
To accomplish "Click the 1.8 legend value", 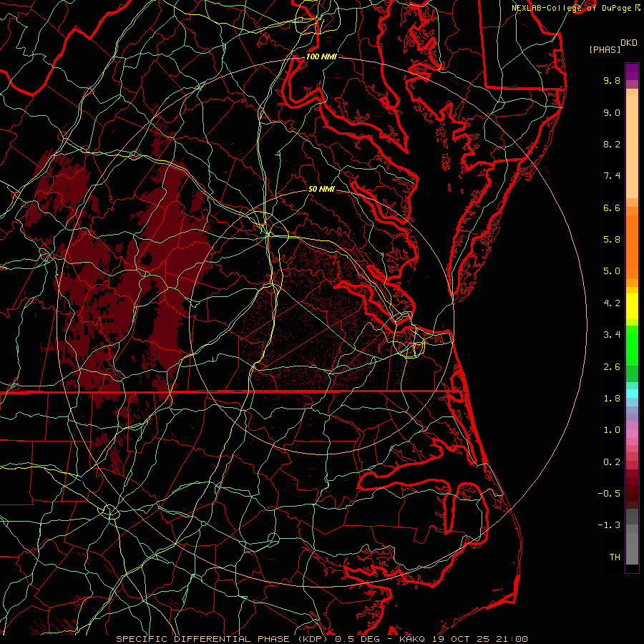I will 612,399.
